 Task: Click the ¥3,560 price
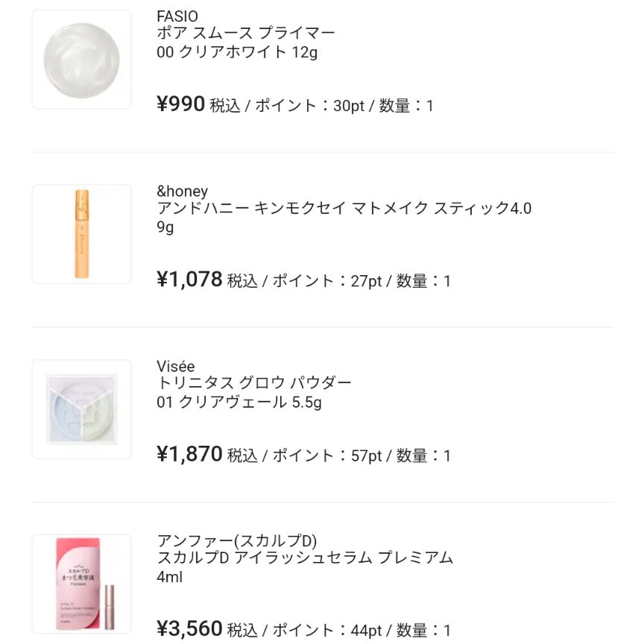point(189,629)
